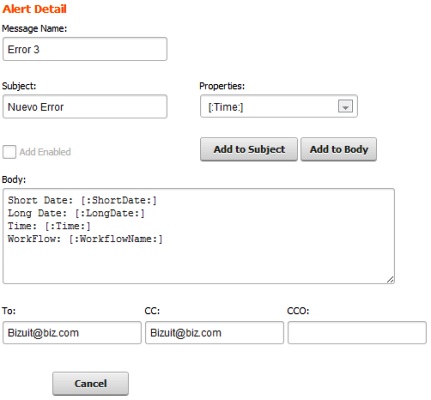Click the Add to Subject button
Screen dimensions: 431x400
pos(249,149)
